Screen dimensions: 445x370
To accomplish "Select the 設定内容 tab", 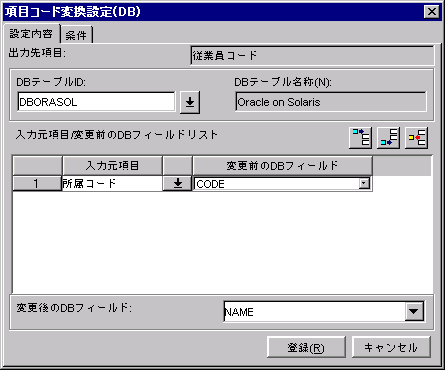I will click(31, 33).
